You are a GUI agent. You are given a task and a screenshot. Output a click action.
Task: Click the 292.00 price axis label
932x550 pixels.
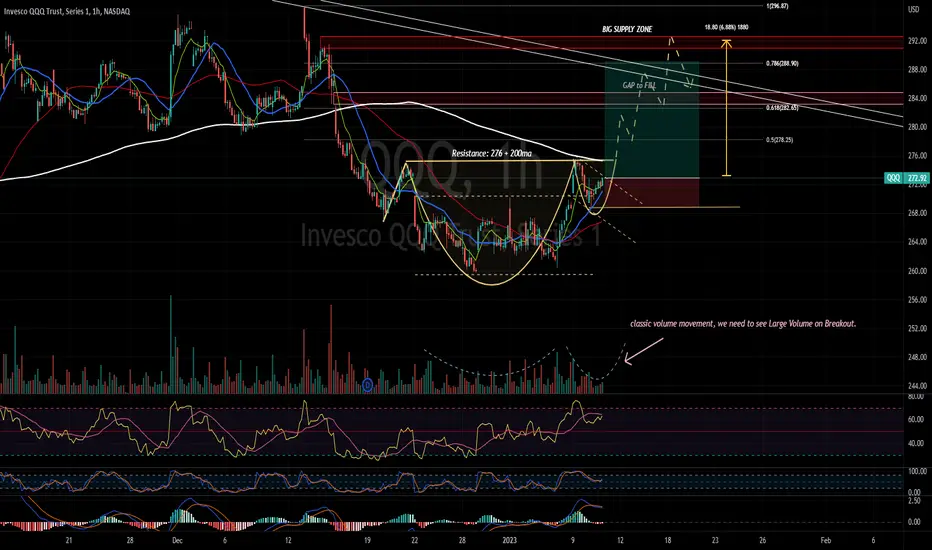(918, 42)
